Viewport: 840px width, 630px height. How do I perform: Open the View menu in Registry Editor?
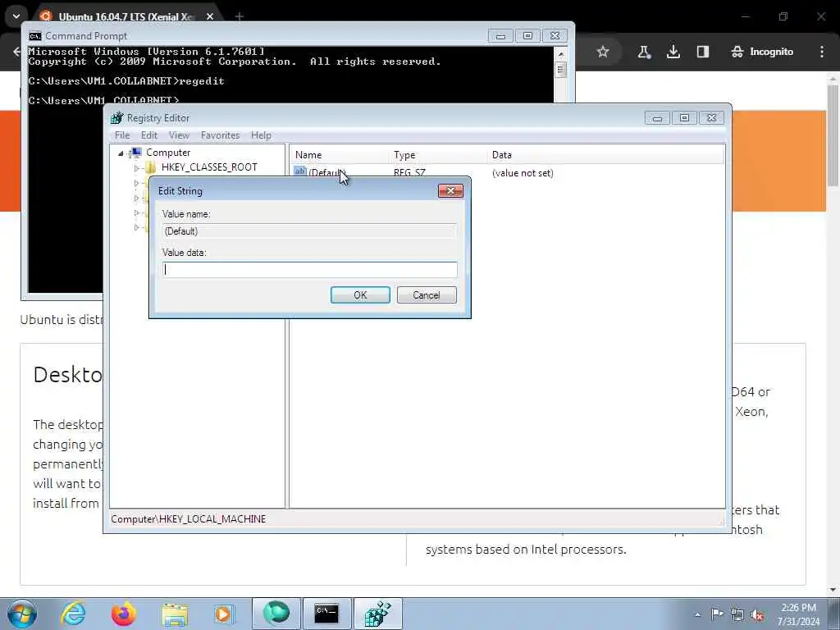pyautogui.click(x=179, y=135)
